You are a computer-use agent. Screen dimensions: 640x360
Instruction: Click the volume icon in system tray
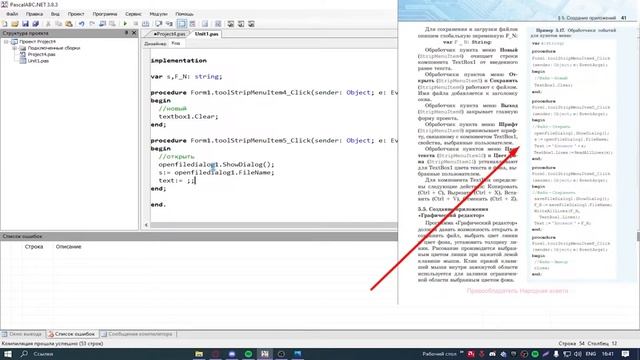pos(578,354)
